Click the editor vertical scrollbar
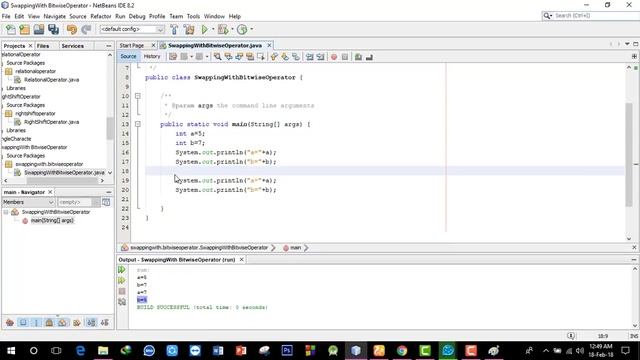This screenshot has width=640, height=360. [x=629, y=155]
